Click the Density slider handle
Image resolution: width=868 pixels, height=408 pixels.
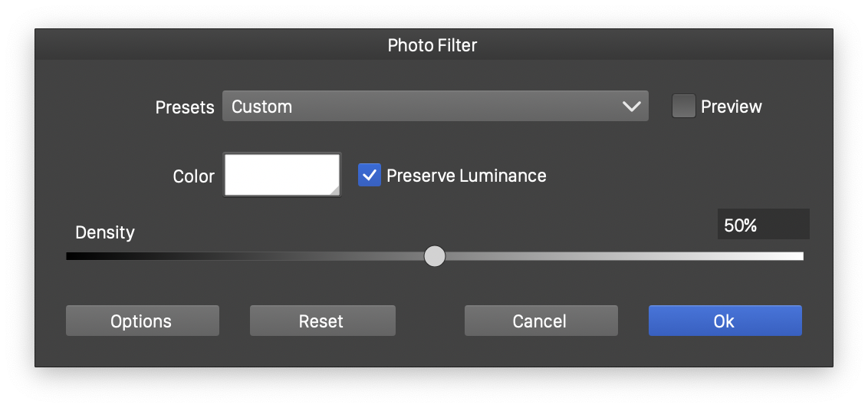click(435, 256)
